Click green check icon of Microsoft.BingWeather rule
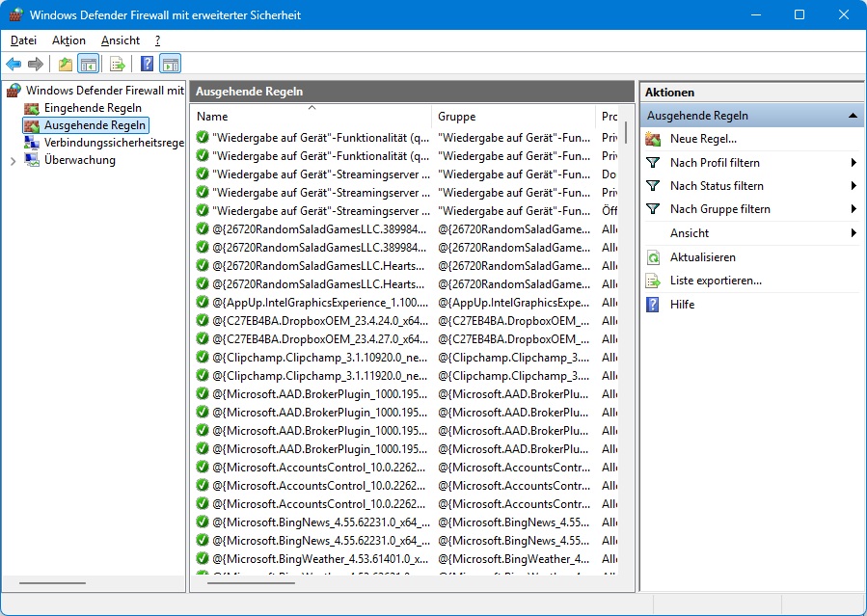867x616 pixels. [203, 558]
